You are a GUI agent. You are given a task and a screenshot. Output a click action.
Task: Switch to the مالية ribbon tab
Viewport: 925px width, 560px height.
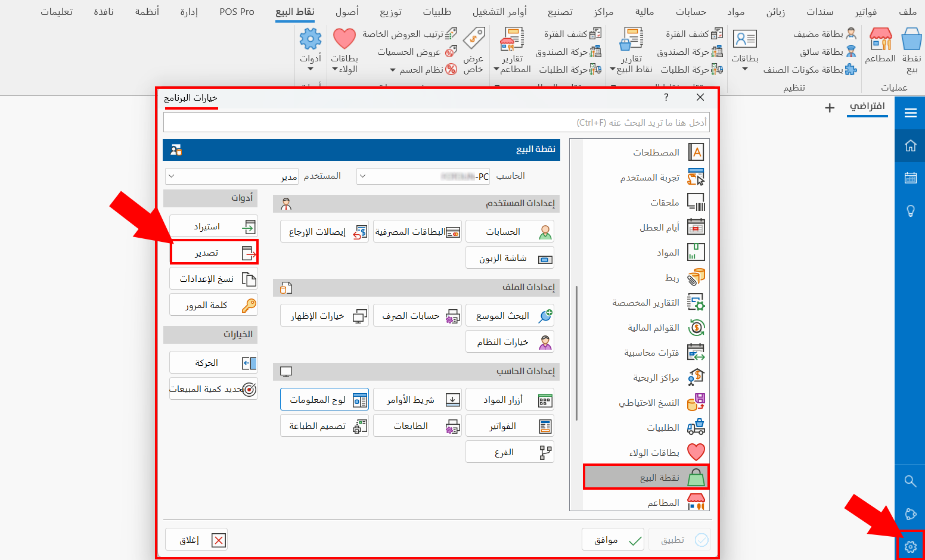[644, 11]
